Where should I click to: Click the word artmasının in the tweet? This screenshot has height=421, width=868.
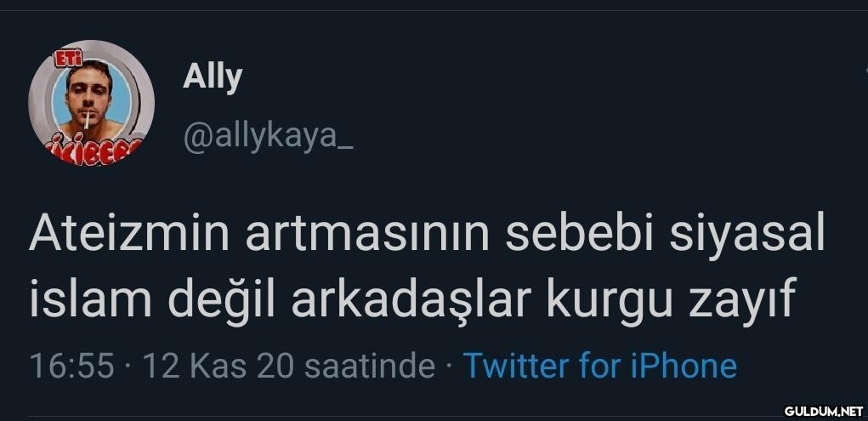pyautogui.click(x=367, y=233)
